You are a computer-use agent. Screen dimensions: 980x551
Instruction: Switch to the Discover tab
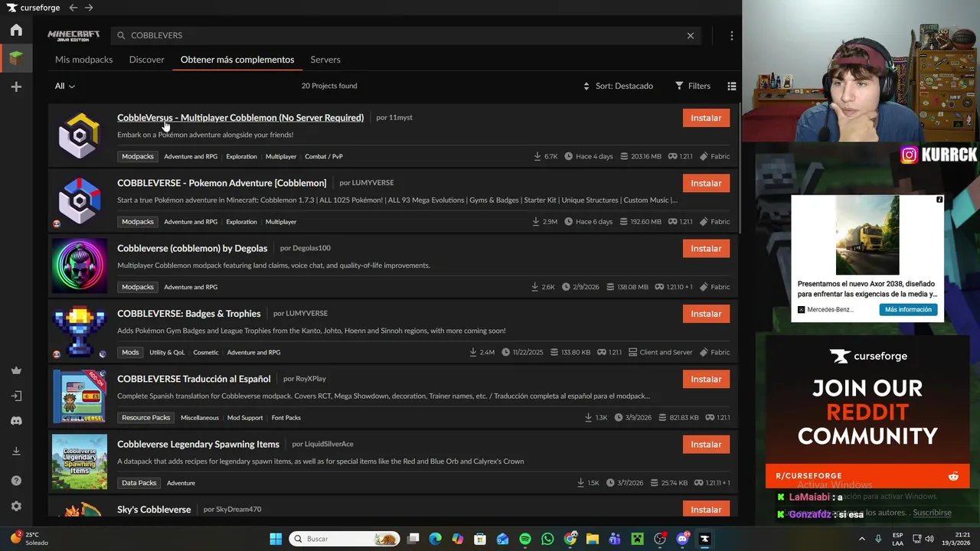tap(146, 60)
